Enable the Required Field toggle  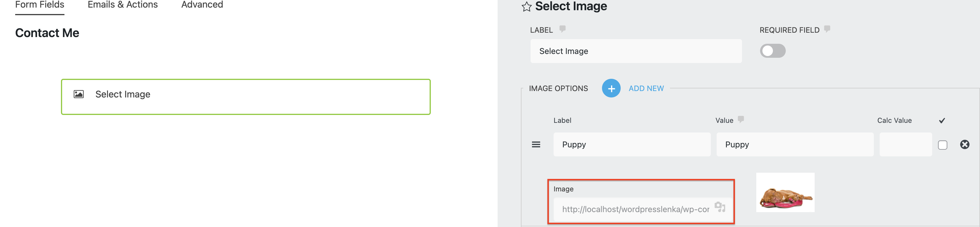[x=772, y=51]
